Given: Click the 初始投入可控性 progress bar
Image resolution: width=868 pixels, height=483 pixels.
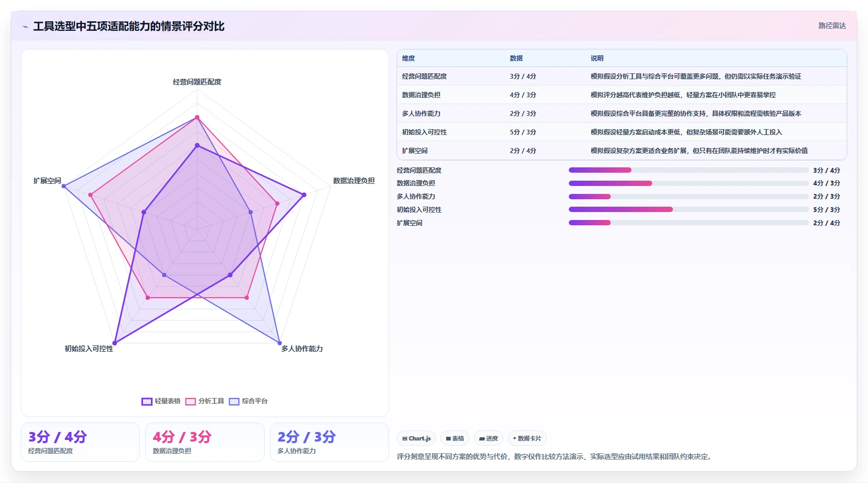Looking at the screenshot, I should pyautogui.click(x=689, y=209).
